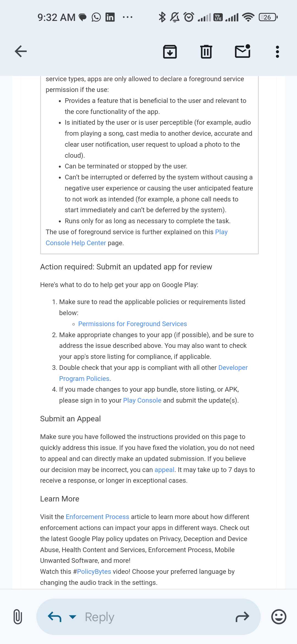Image resolution: width=297 pixels, height=644 pixels.
Task: Tap the back arrow to leave email
Action: point(21,51)
